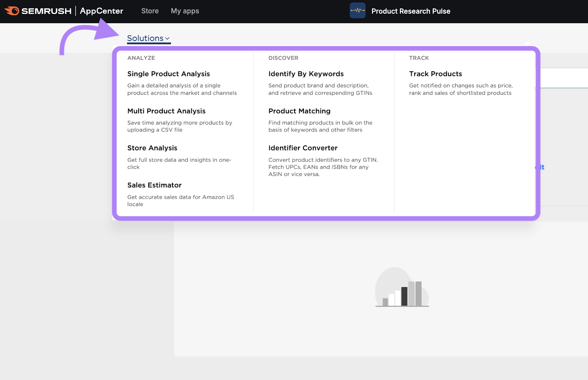
Task: Select Product Matching solution
Action: click(300, 111)
